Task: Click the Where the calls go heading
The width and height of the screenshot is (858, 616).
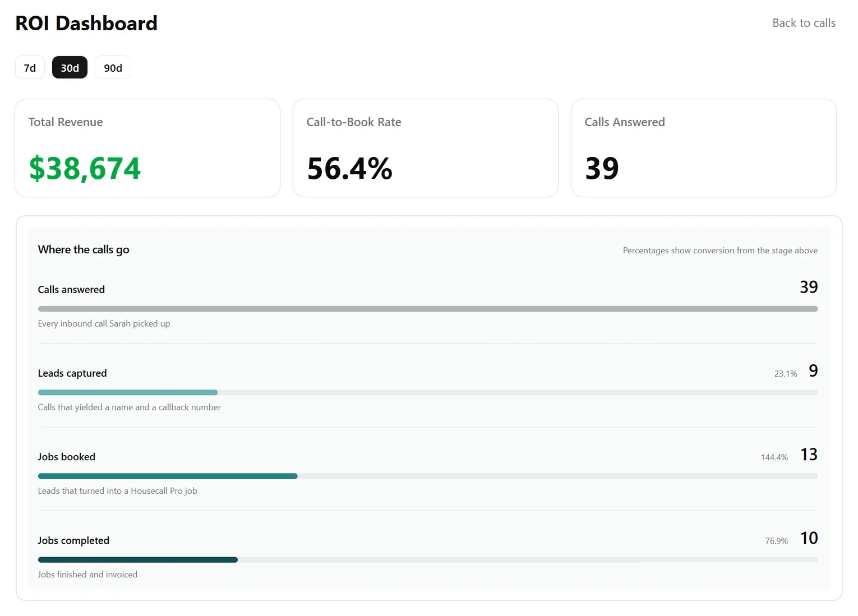Action: [84, 250]
